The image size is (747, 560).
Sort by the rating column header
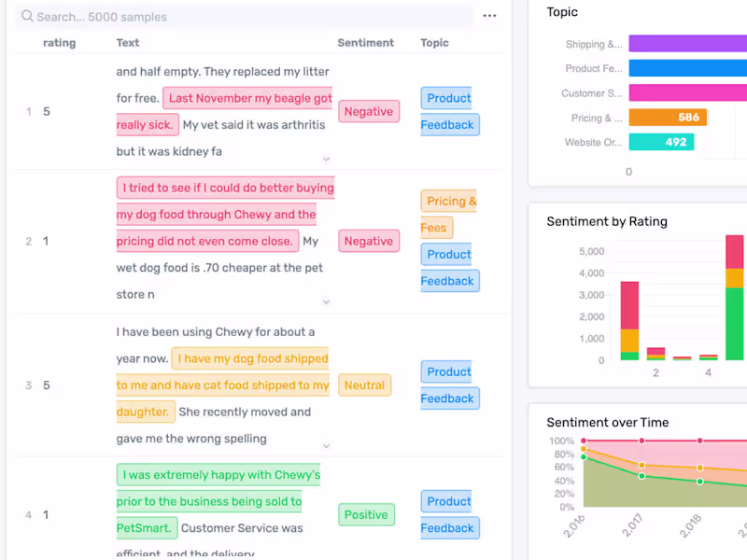(x=60, y=43)
